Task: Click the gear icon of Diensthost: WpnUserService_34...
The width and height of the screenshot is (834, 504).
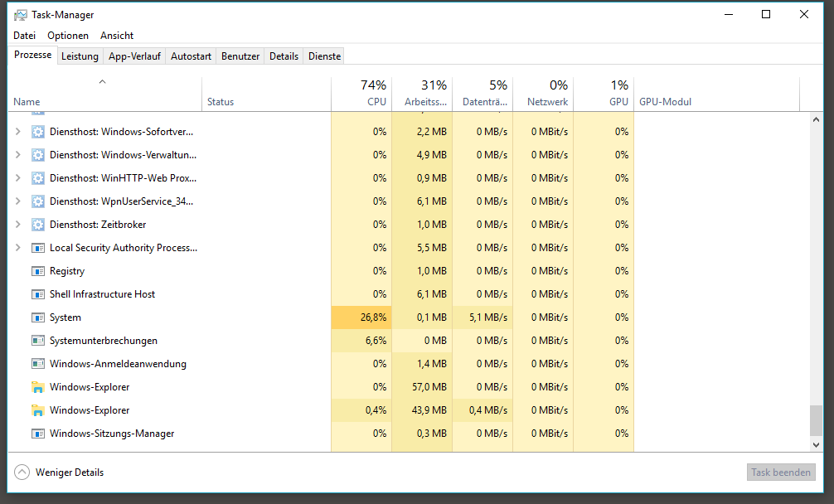Action: pos(38,201)
